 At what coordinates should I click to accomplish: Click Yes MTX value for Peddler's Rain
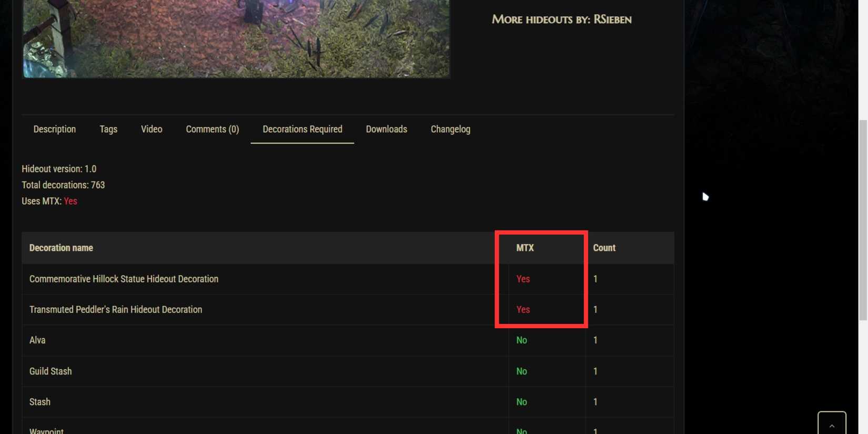pyautogui.click(x=523, y=310)
